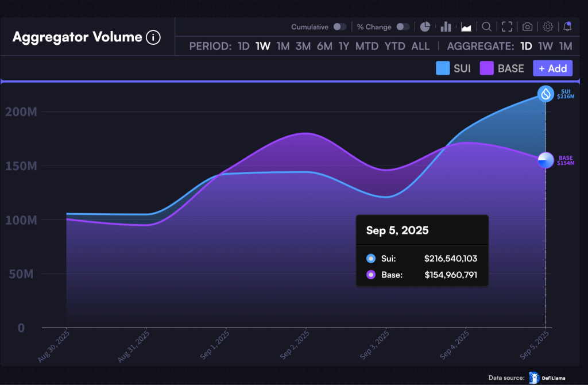The image size is (588, 385).
Task: Choose YTD period range
Action: 395,47
